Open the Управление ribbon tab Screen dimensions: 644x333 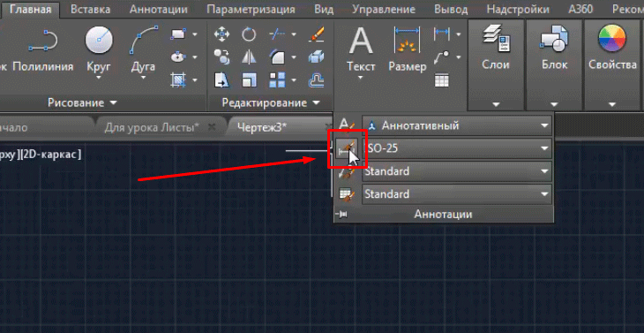[x=384, y=9]
